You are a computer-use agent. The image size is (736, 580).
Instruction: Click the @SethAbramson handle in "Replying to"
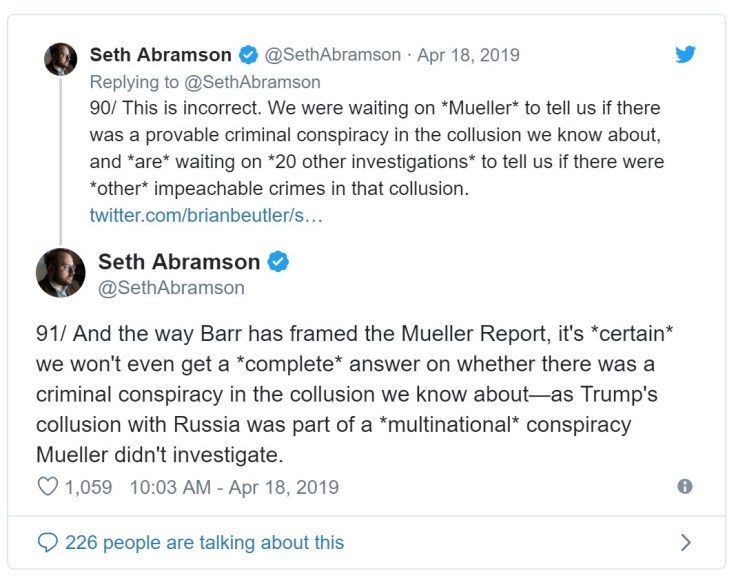click(x=264, y=82)
